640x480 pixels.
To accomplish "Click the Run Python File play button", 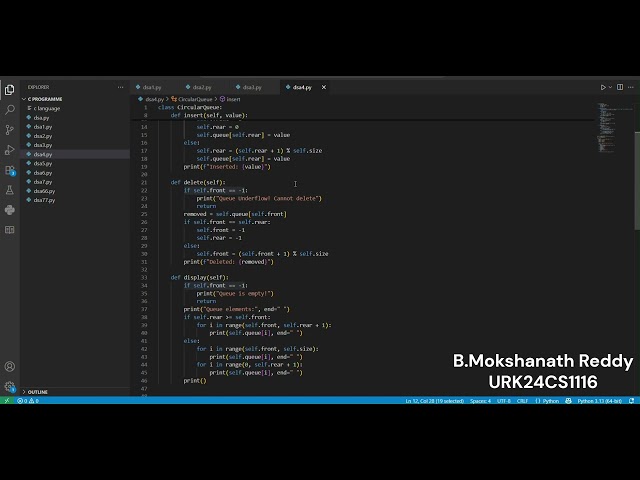I will (603, 87).
